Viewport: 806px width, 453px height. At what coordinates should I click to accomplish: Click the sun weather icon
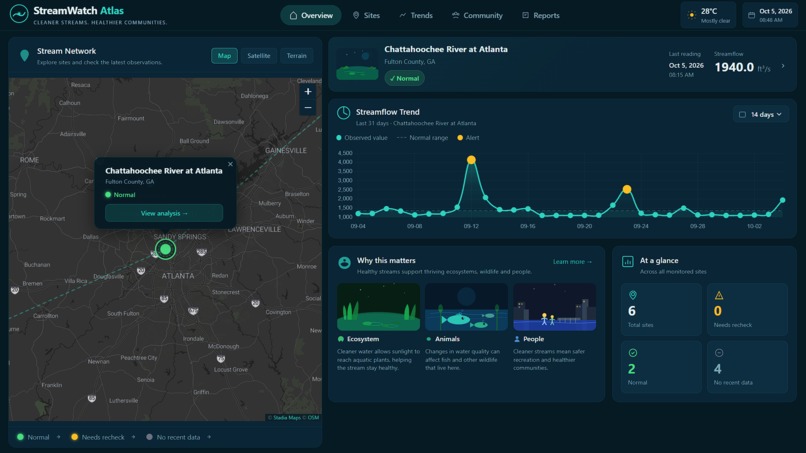pos(692,15)
